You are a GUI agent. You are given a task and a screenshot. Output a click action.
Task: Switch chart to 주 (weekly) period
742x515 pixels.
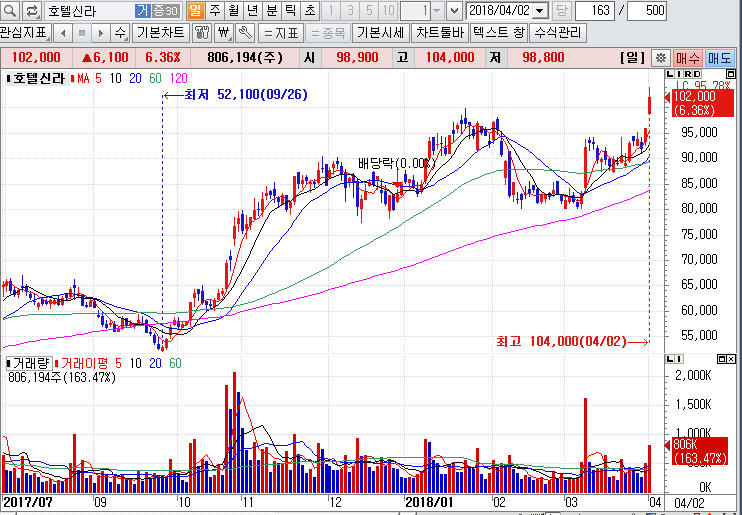214,11
